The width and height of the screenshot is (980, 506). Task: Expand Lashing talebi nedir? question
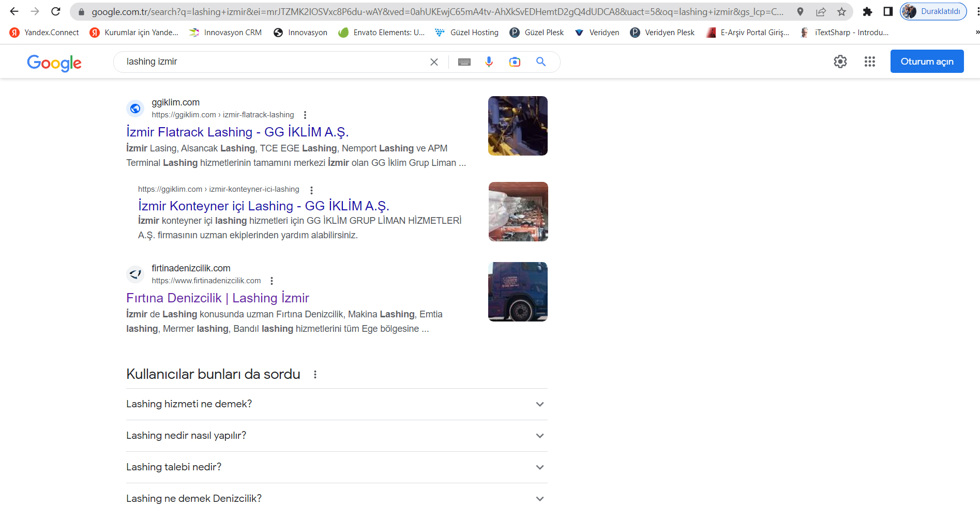pyautogui.click(x=337, y=467)
